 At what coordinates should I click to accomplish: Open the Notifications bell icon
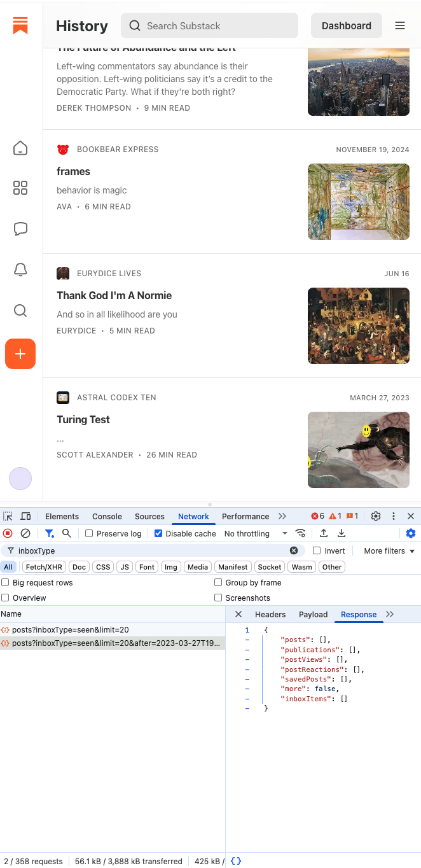click(x=20, y=270)
